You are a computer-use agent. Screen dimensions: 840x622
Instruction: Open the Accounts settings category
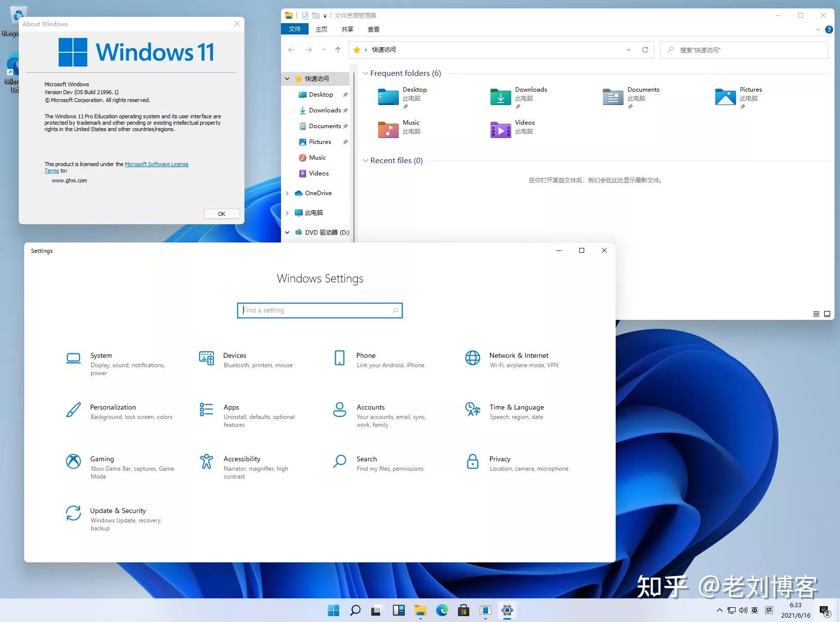pyautogui.click(x=380, y=415)
